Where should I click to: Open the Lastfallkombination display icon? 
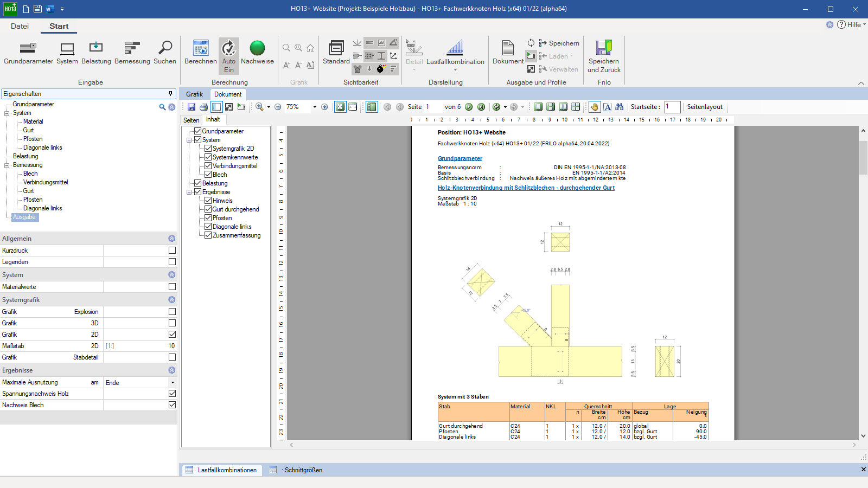click(455, 53)
